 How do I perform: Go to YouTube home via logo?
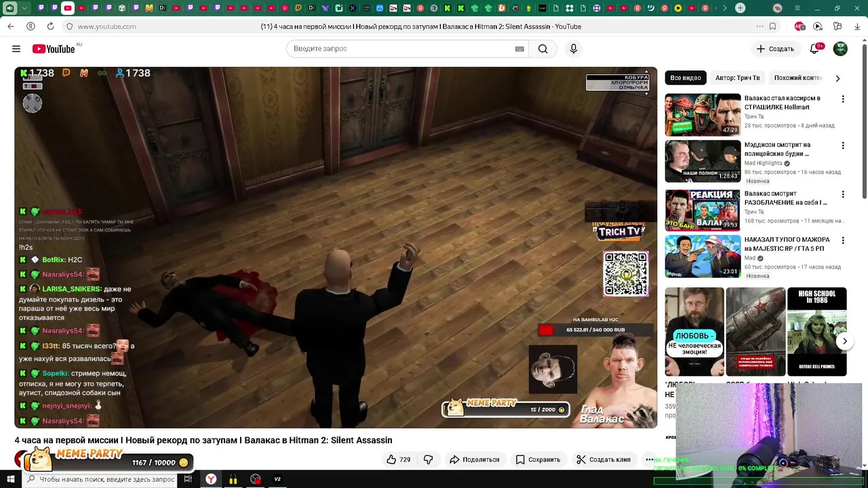coord(53,49)
